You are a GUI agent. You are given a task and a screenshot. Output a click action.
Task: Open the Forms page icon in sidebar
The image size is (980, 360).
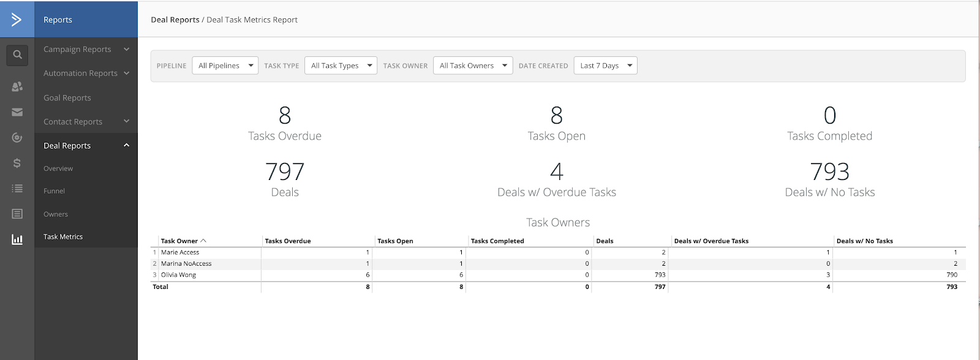(x=17, y=214)
